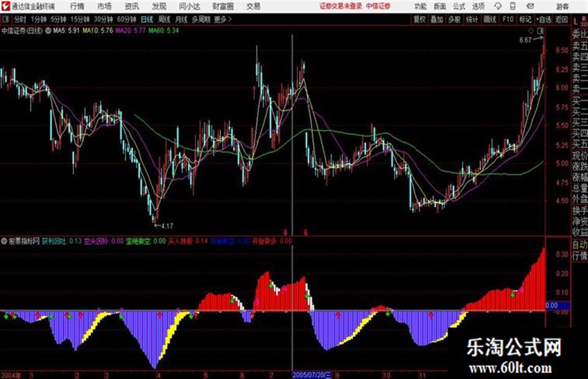
Task: Switch to 分时 chart period
Action: (20, 19)
